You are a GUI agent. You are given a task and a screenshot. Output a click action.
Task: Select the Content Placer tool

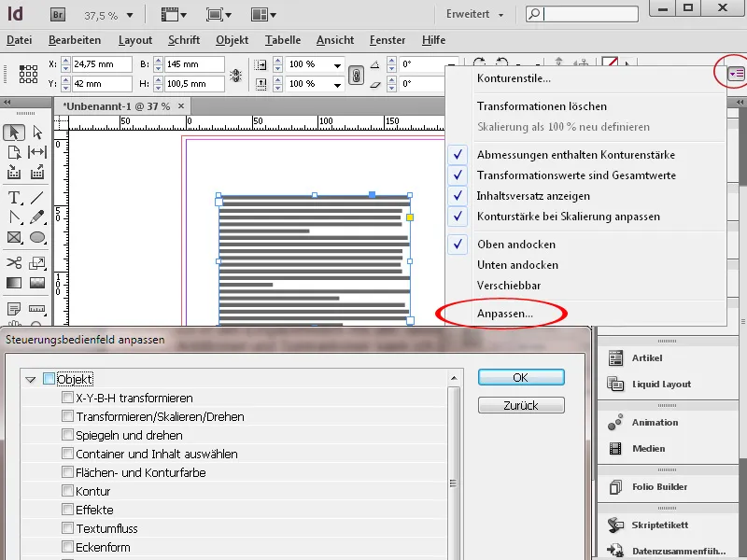(x=37, y=172)
